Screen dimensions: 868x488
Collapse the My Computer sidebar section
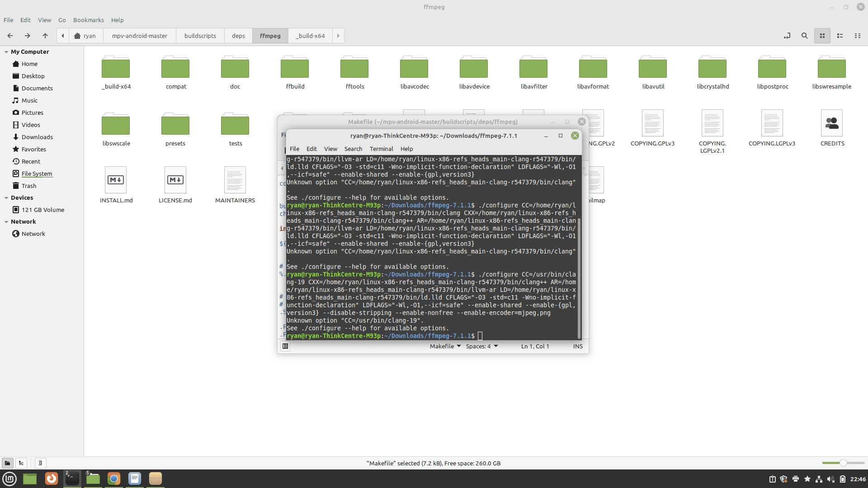pyautogui.click(x=6, y=52)
